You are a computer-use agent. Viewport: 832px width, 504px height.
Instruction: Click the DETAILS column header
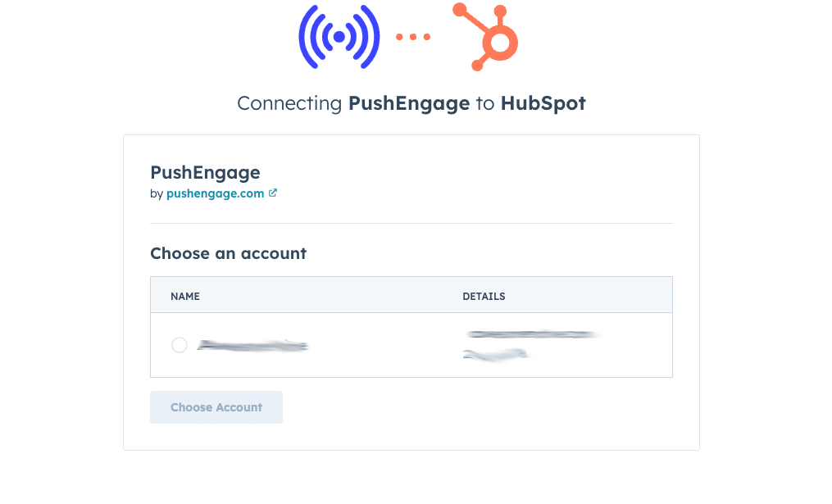tap(484, 296)
